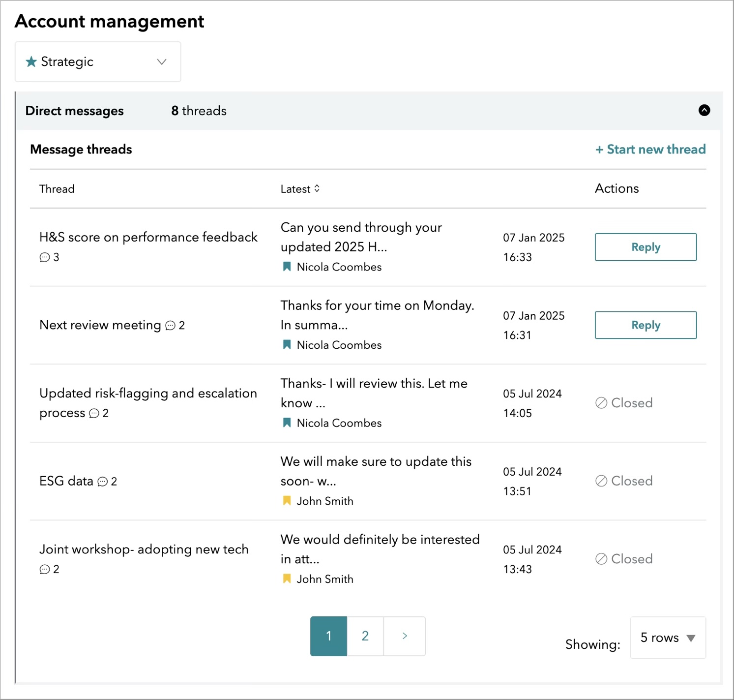This screenshot has width=734, height=700.
Task: Open ESG data thread
Action: 66,481
